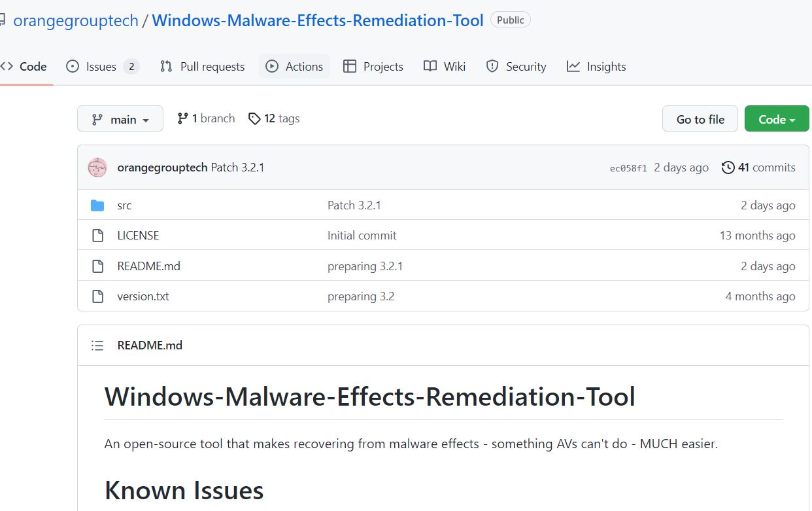Click the Issues count badge 2
Viewport: 812px width, 511px height.
131,66
